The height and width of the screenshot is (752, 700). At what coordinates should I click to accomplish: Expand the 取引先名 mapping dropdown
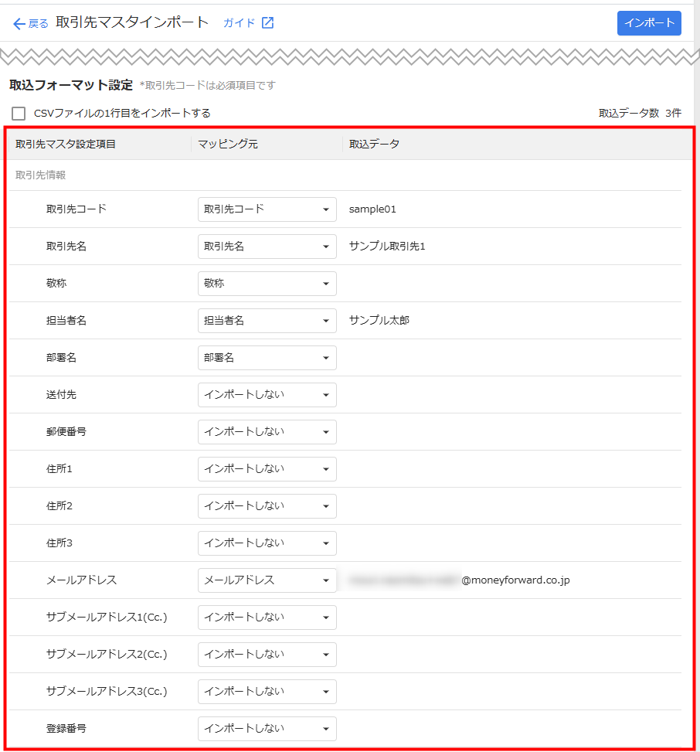click(x=267, y=247)
